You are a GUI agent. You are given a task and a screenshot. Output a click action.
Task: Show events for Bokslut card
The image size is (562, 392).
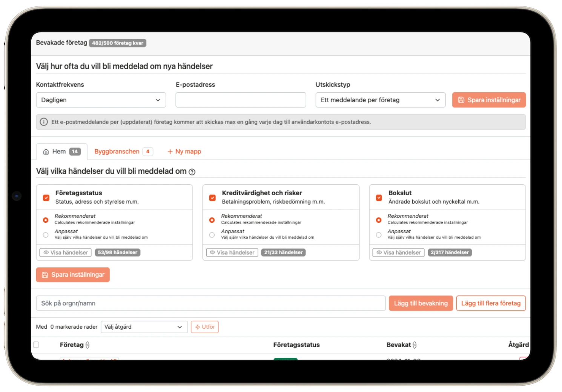pos(398,253)
